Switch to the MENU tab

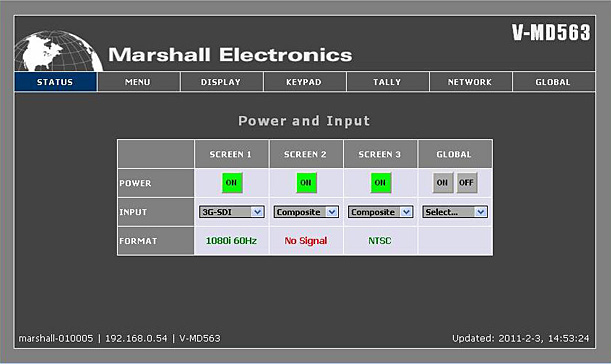pyautogui.click(x=139, y=82)
